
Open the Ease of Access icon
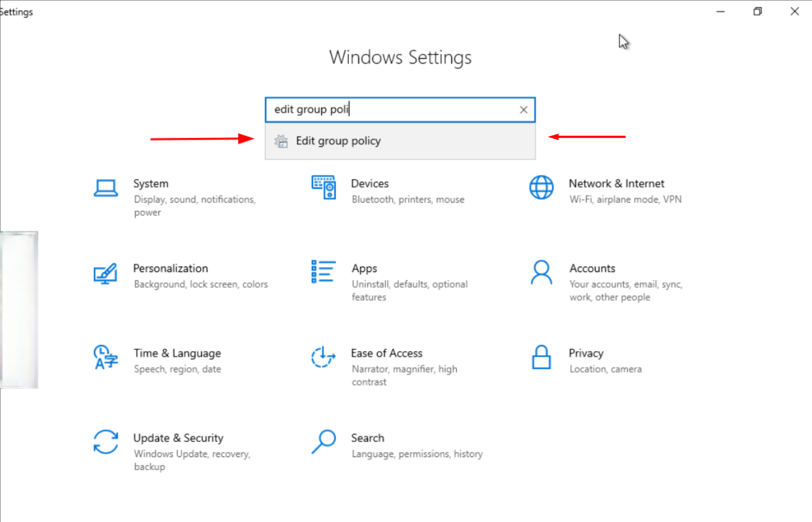[323, 357]
